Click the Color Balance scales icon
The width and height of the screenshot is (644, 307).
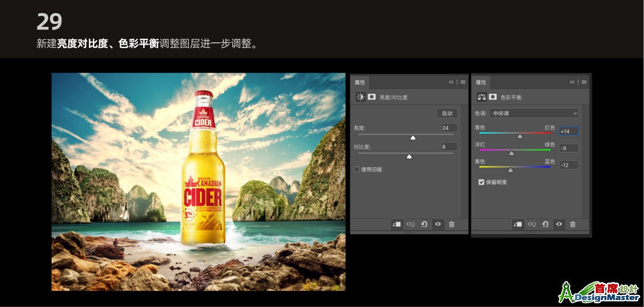click(x=481, y=97)
